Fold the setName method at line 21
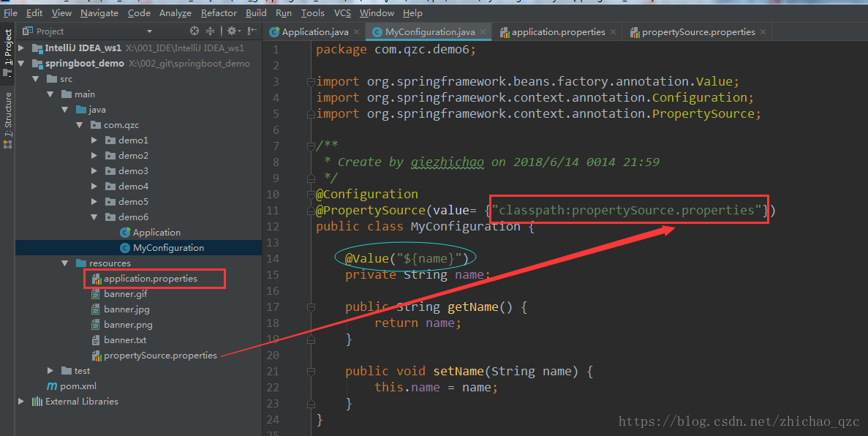Screen dimensions: 868x436 point(311,371)
